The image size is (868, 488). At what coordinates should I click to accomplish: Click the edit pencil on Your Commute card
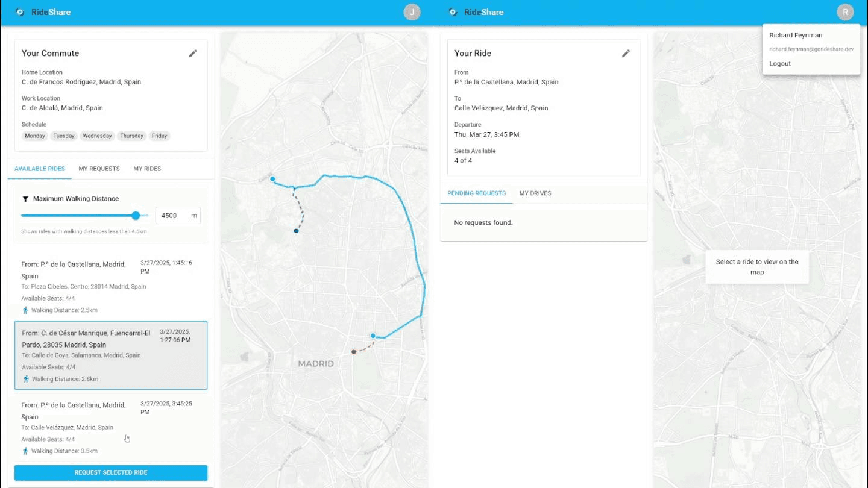193,53
